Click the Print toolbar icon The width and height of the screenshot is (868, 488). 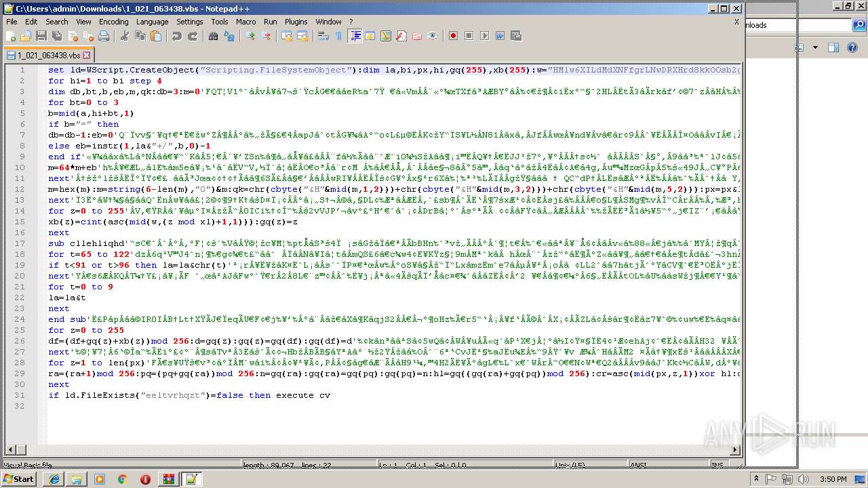tap(102, 36)
